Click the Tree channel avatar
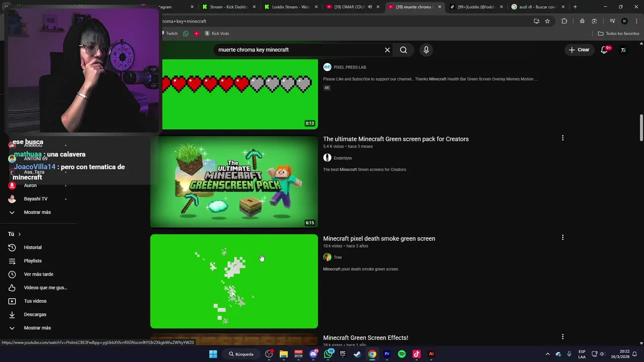Viewport: 644px width, 362px height. pyautogui.click(x=327, y=257)
